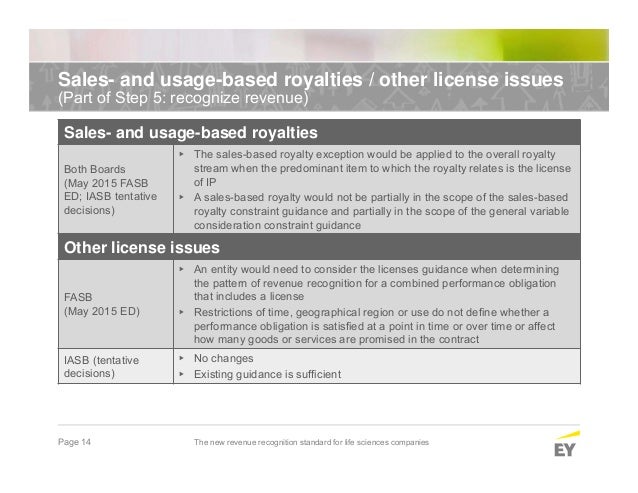The height and width of the screenshot is (493, 638).
Task: Click the 'No changes' bullet text
Action: (223, 358)
